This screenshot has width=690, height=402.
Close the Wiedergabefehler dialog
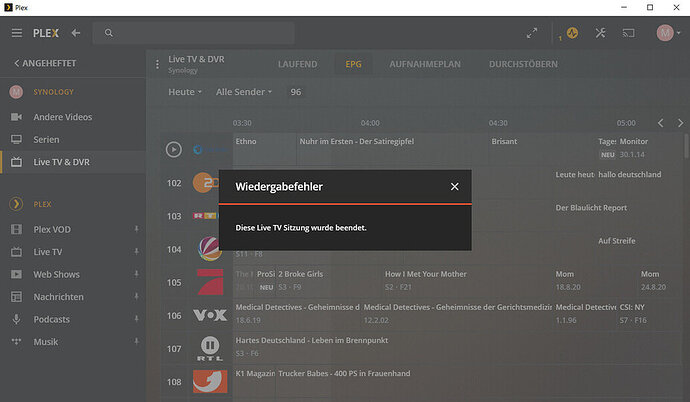[x=455, y=187]
